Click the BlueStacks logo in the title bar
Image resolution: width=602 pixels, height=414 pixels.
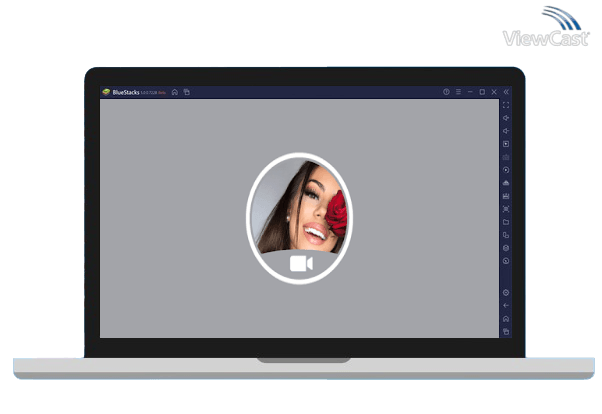(x=106, y=92)
